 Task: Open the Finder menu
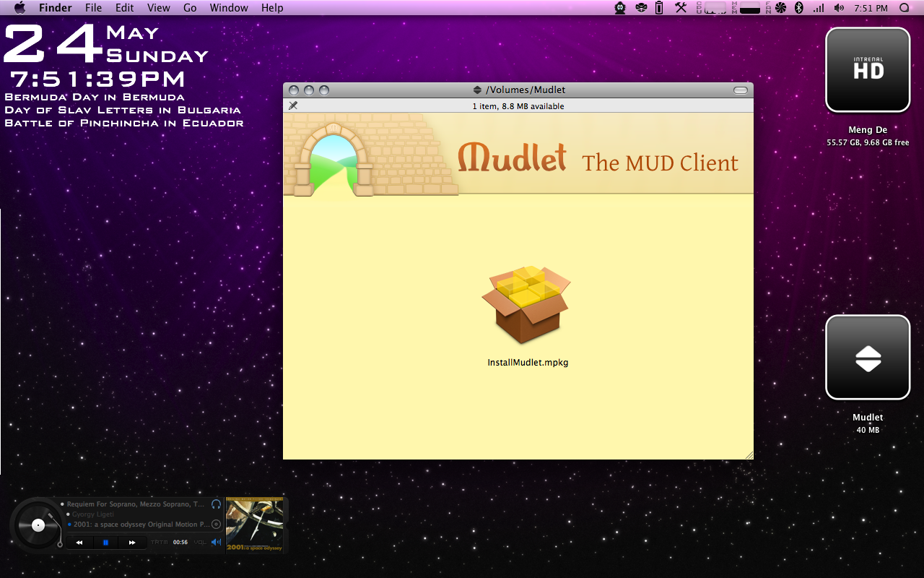pos(56,8)
